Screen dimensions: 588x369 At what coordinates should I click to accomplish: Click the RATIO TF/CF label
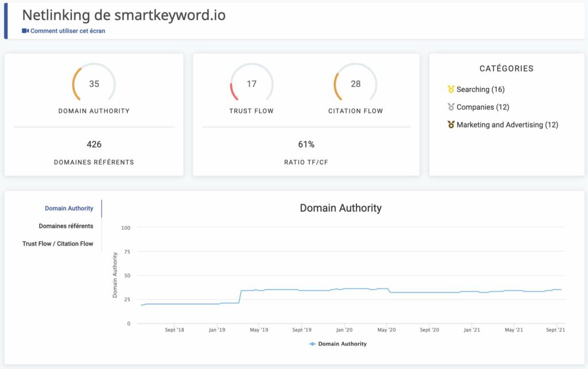tap(306, 162)
